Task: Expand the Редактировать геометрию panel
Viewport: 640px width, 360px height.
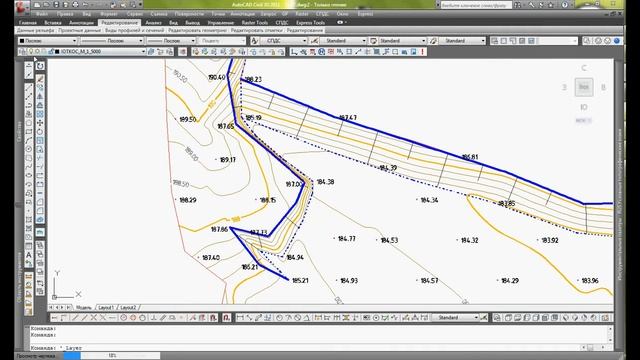Action: (197, 31)
